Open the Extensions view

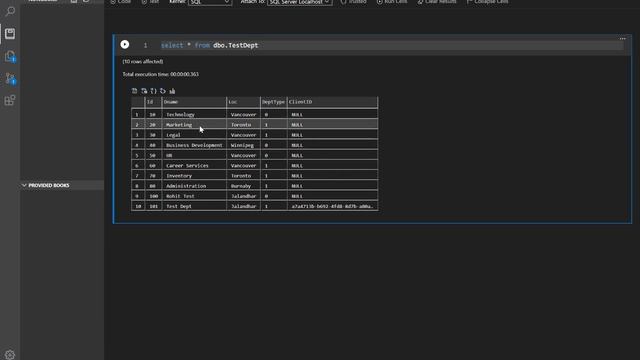click(10, 100)
